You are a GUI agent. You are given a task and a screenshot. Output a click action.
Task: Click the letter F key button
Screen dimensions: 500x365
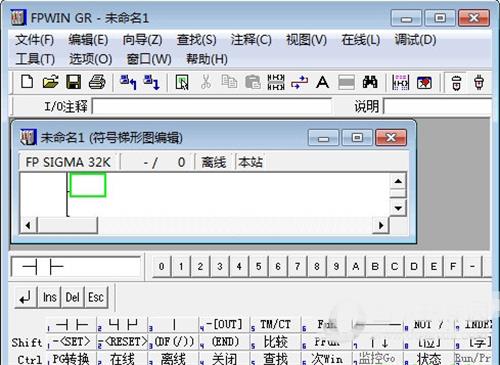click(x=453, y=266)
